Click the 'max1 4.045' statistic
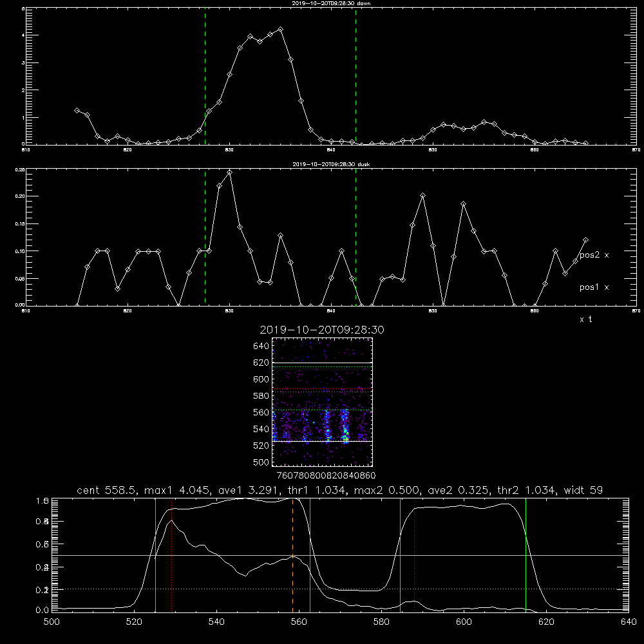644x644 pixels. pos(175,490)
